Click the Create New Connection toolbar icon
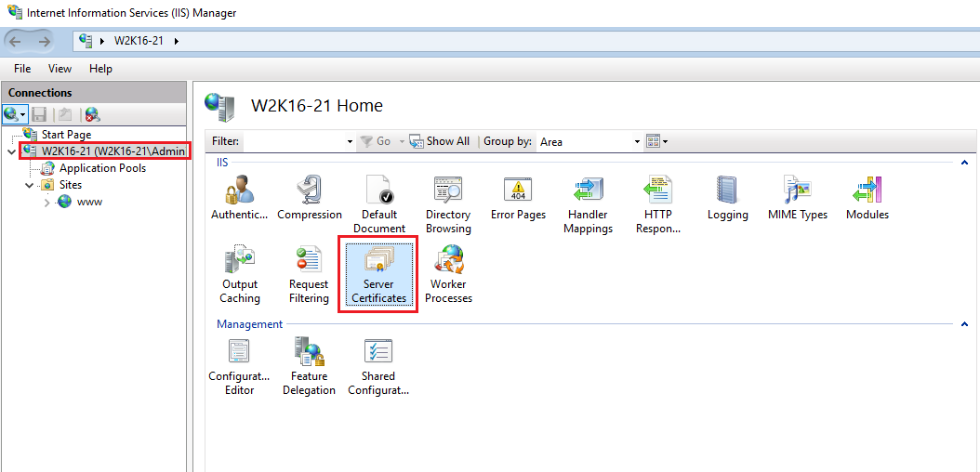Image resolution: width=980 pixels, height=472 pixels. coord(12,114)
